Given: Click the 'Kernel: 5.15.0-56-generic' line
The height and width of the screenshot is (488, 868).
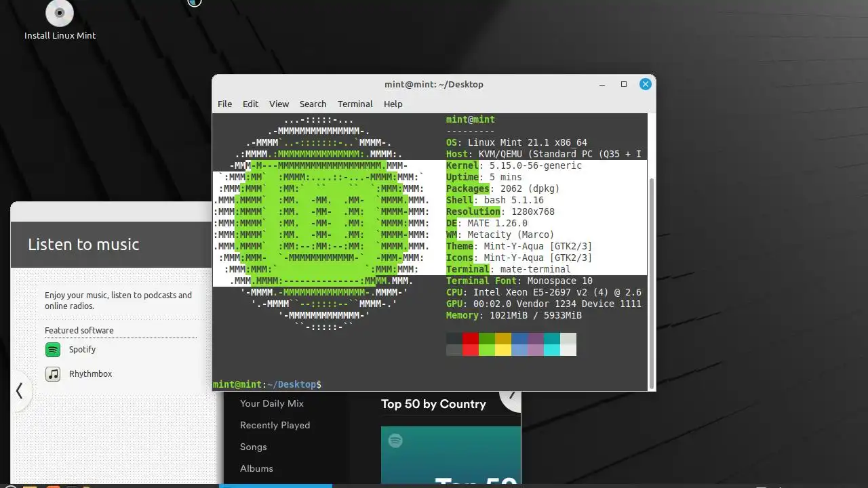Looking at the screenshot, I should pyautogui.click(x=514, y=165).
